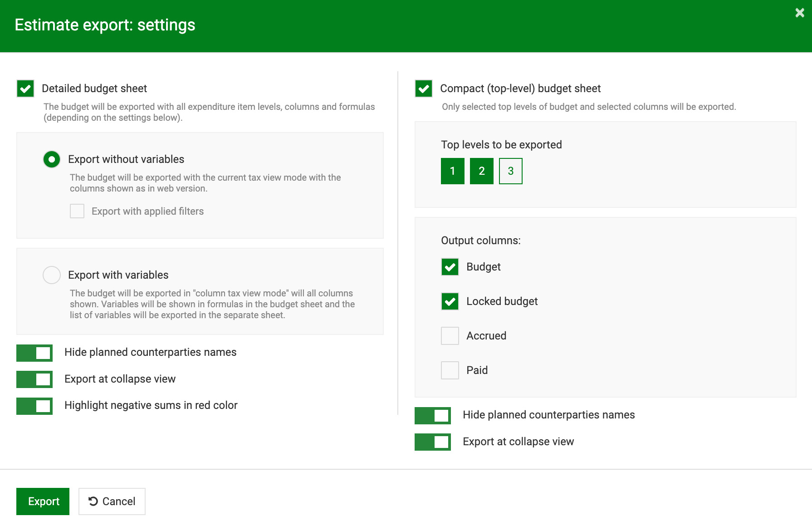Click the green Export button

[43, 501]
